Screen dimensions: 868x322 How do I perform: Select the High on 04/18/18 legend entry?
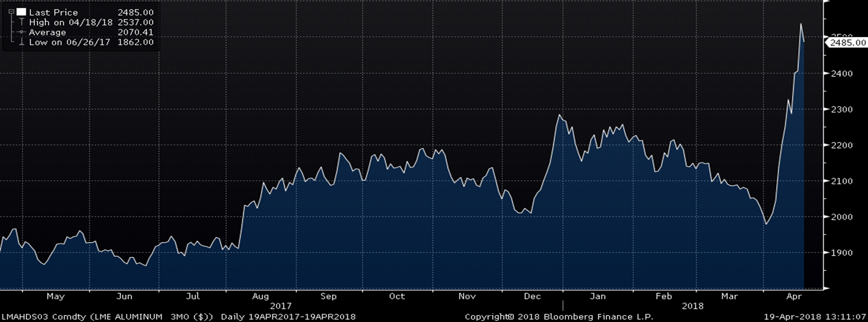[71, 22]
